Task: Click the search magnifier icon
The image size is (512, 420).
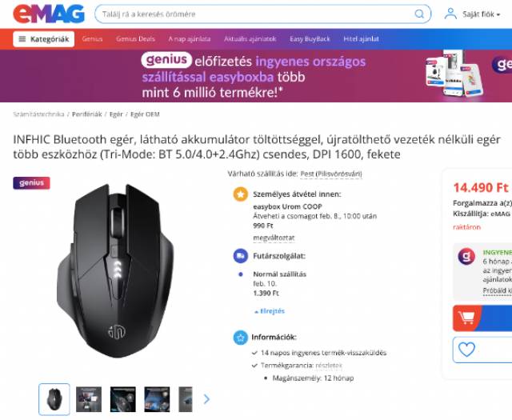Action: click(419, 14)
